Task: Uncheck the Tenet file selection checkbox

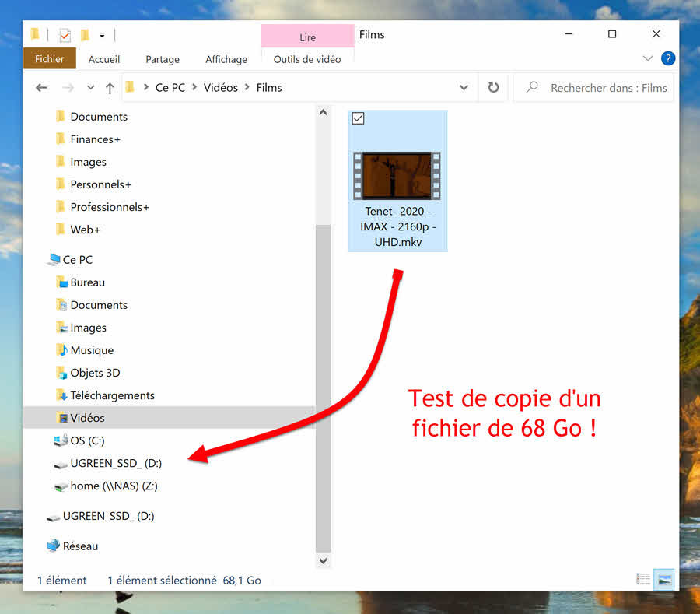Action: pos(358,118)
